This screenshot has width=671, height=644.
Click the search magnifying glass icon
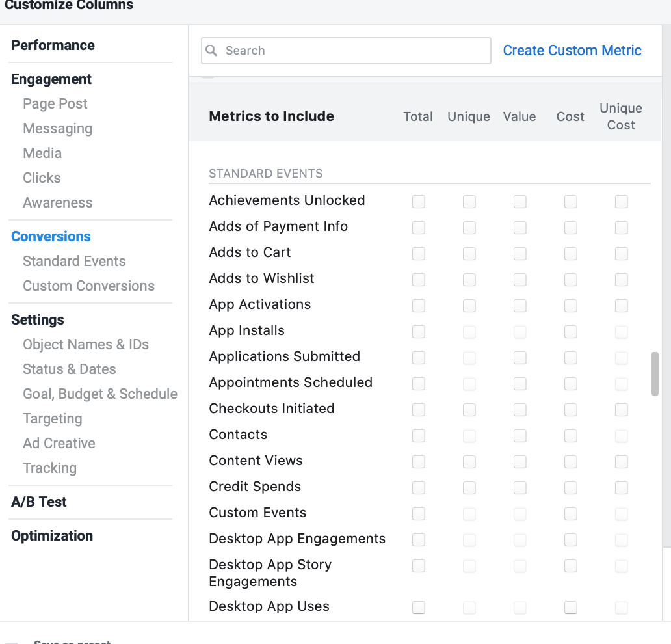(211, 50)
